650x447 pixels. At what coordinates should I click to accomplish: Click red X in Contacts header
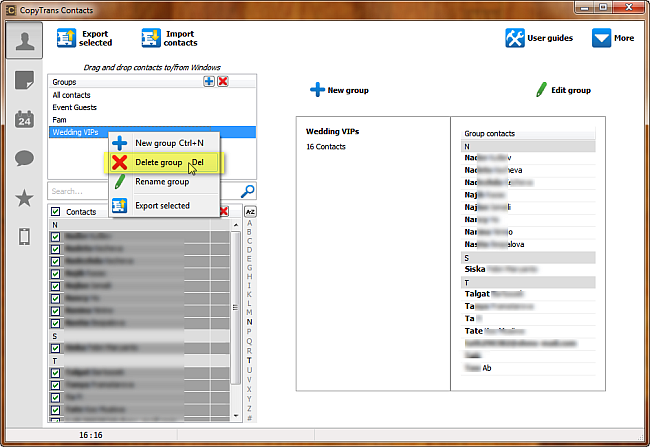(x=224, y=211)
